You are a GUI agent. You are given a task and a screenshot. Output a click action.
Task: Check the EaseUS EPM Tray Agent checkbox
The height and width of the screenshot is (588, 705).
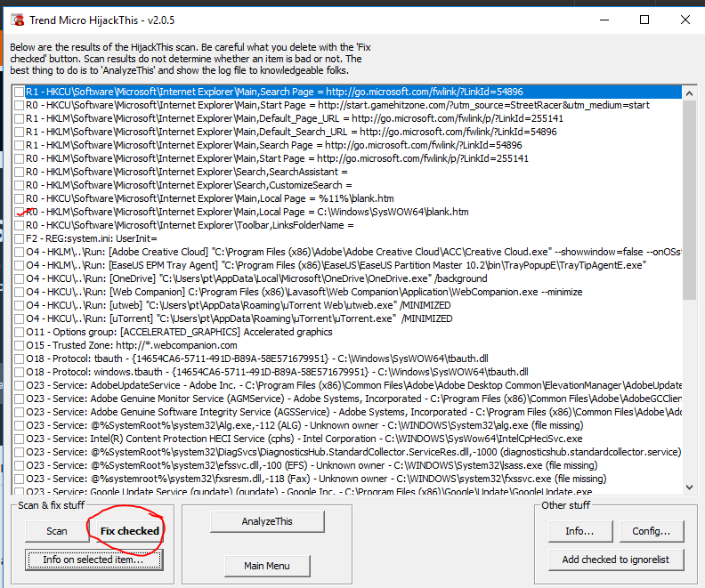pos(19,265)
